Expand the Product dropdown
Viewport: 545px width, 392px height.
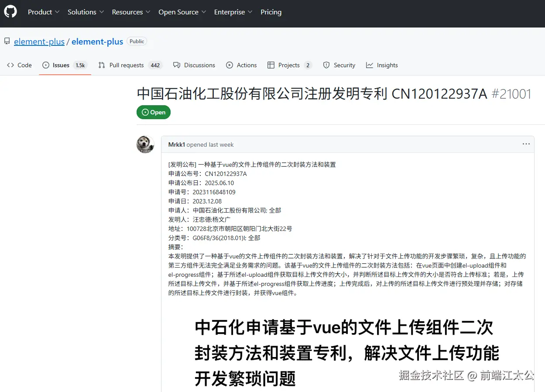pos(41,12)
